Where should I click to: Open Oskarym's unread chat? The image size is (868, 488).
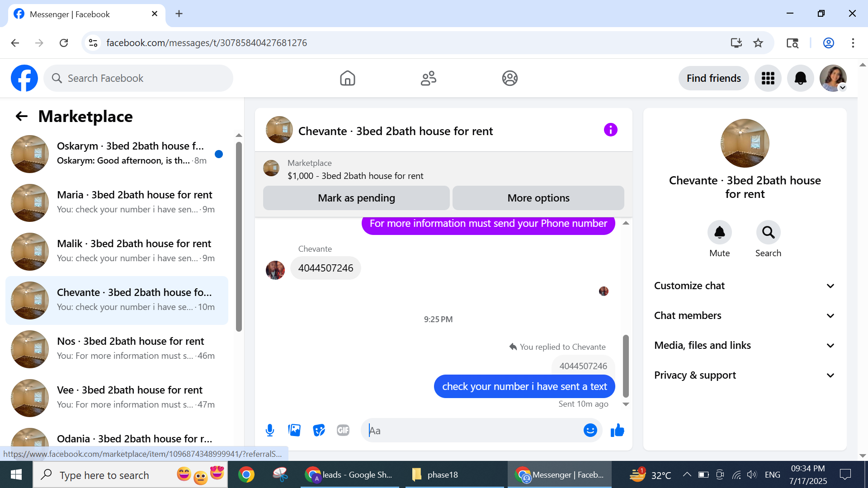point(117,154)
